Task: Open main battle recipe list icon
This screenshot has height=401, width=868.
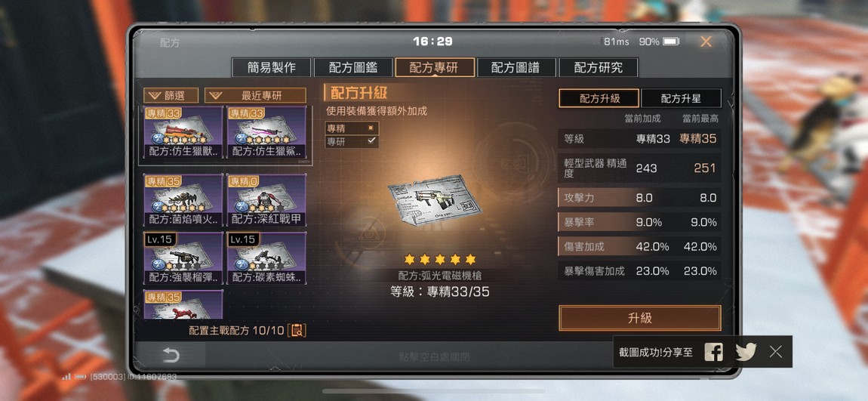Action: click(297, 331)
